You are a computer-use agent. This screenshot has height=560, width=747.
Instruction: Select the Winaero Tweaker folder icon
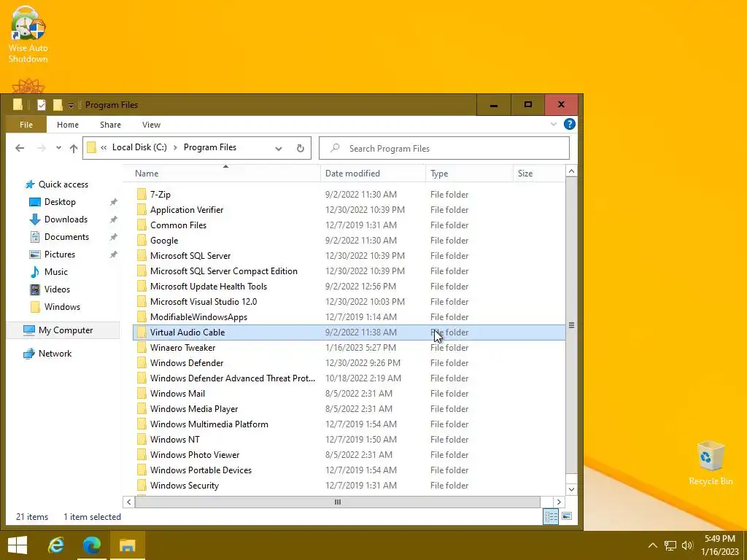[x=142, y=348]
